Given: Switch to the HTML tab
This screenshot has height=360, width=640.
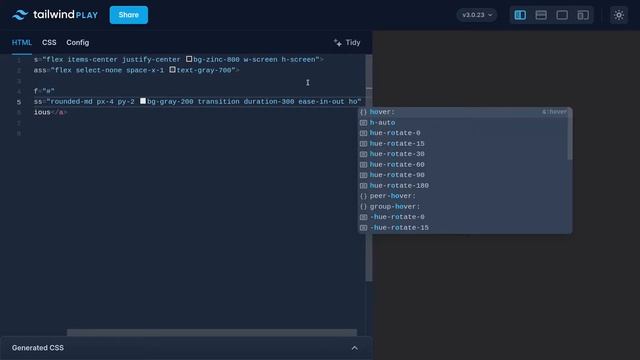Looking at the screenshot, I should pos(22,42).
